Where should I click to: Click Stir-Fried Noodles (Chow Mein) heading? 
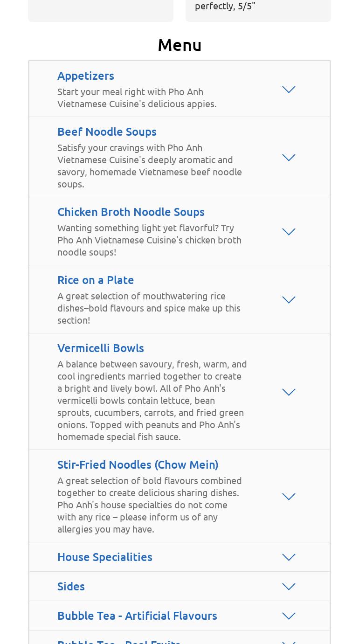138,464
